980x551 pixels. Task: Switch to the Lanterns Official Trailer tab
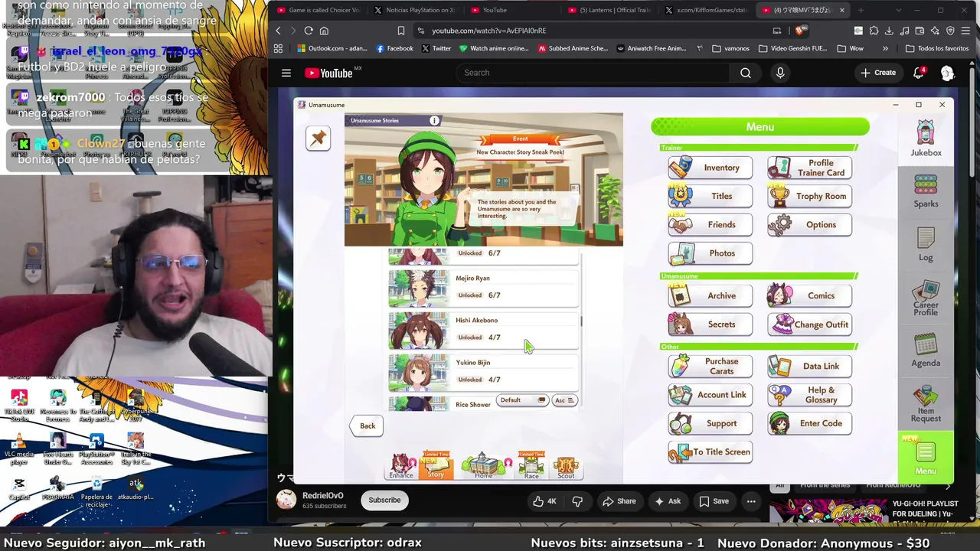pyautogui.click(x=609, y=10)
